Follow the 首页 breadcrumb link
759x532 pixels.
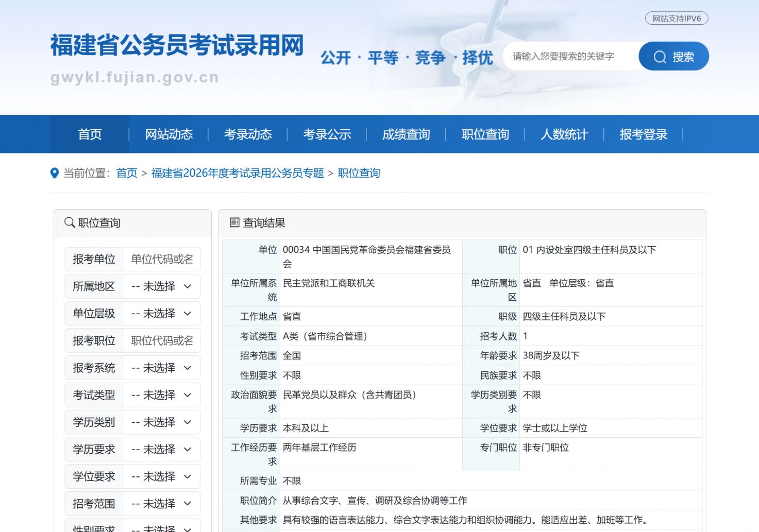(127, 173)
